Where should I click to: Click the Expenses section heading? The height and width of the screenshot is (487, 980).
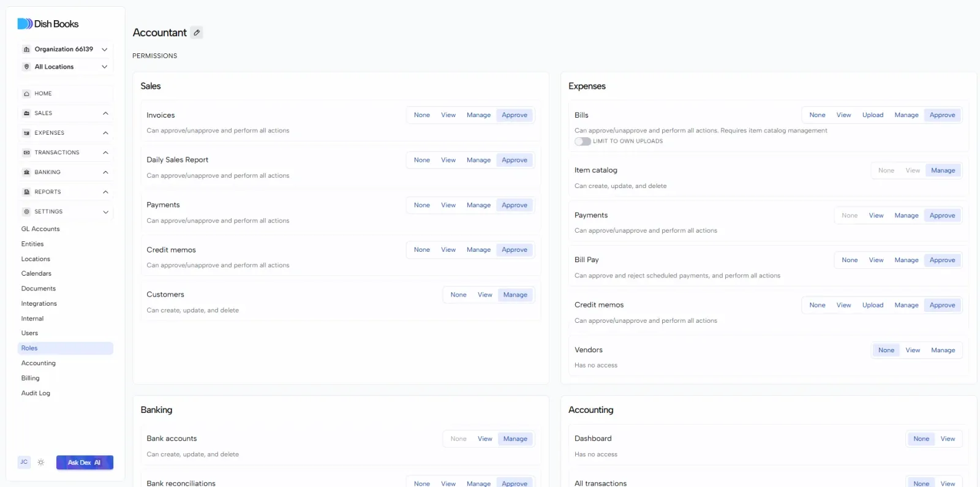pyautogui.click(x=587, y=86)
